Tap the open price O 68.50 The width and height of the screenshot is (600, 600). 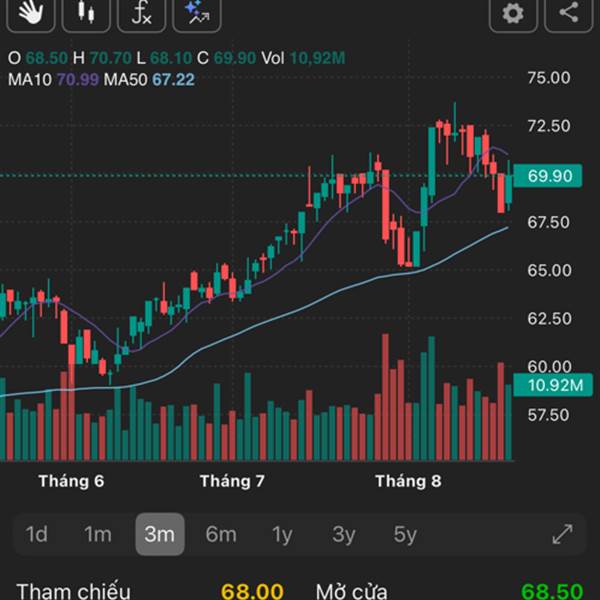[38, 58]
